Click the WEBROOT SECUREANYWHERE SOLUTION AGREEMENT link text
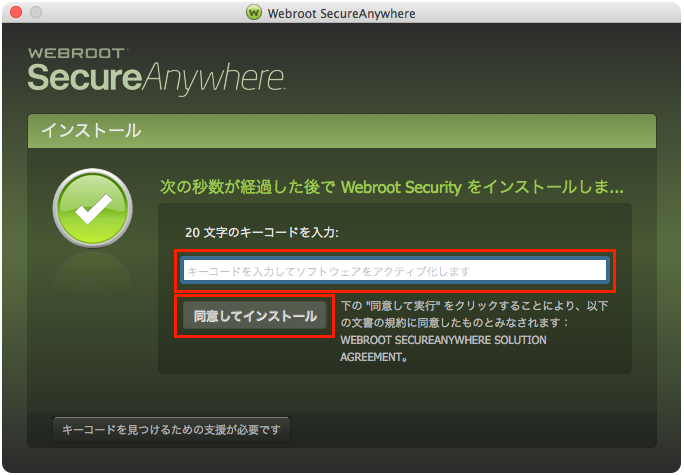The image size is (684, 475). coord(443,349)
